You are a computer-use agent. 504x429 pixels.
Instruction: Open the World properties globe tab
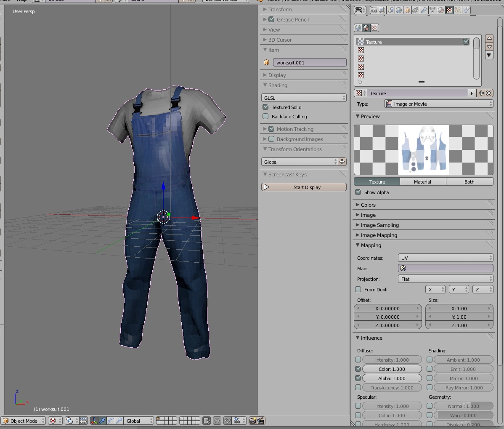tap(399, 10)
